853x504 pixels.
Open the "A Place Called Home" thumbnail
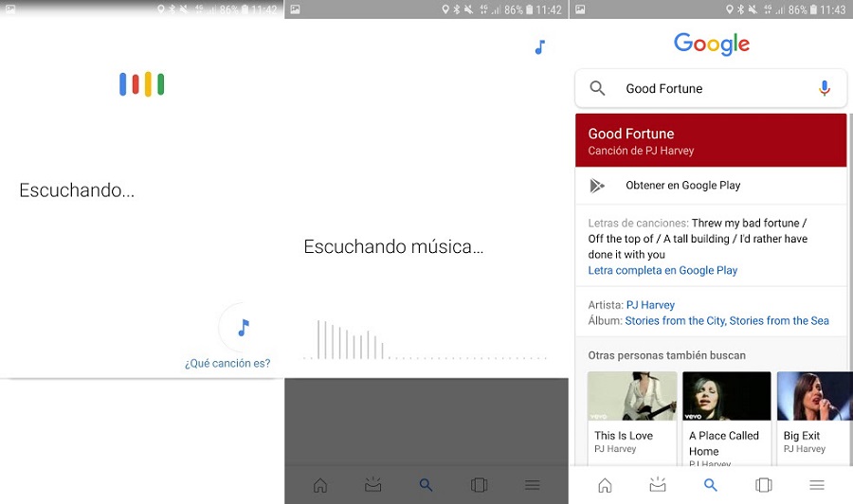[726, 396]
